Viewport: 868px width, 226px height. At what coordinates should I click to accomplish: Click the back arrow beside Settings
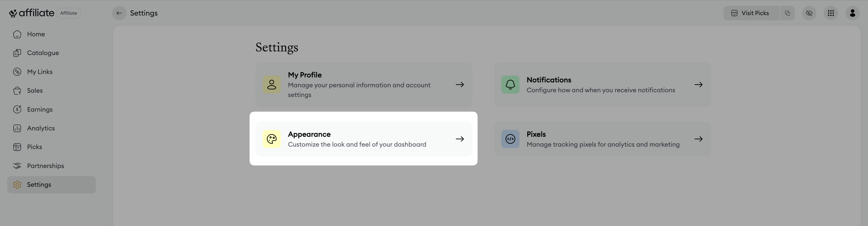click(x=119, y=13)
